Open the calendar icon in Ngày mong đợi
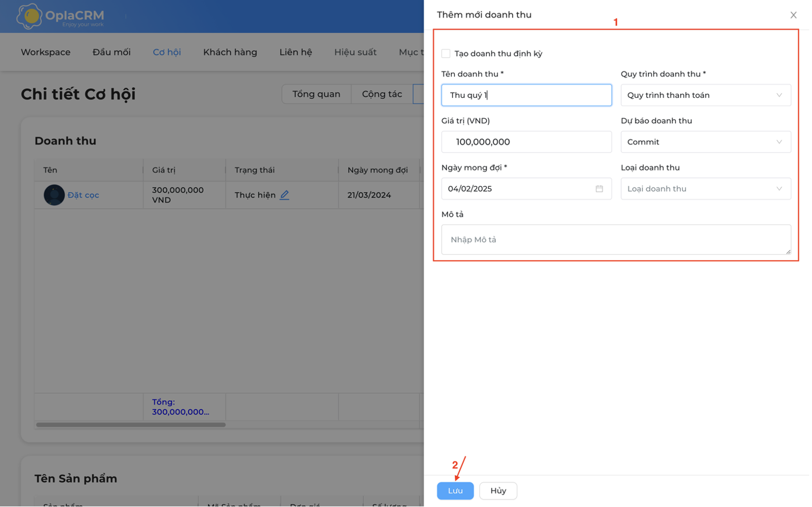This screenshot has height=507, width=812. (599, 189)
